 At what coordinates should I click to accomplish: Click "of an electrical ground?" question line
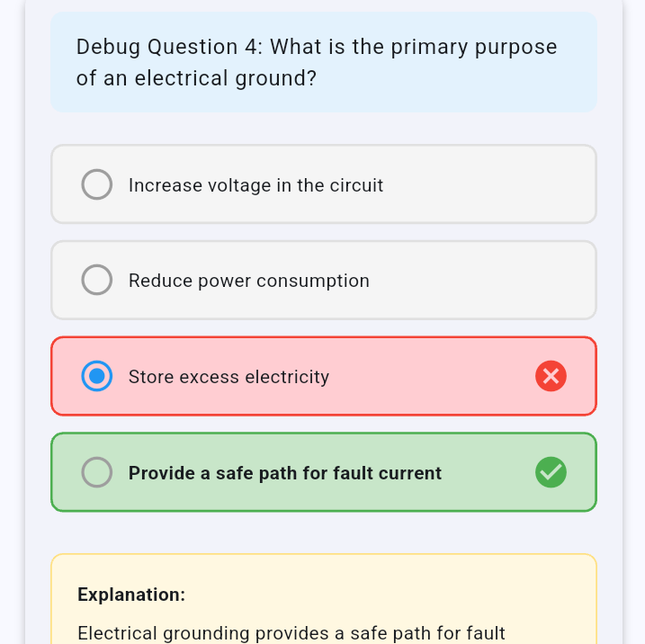click(196, 79)
